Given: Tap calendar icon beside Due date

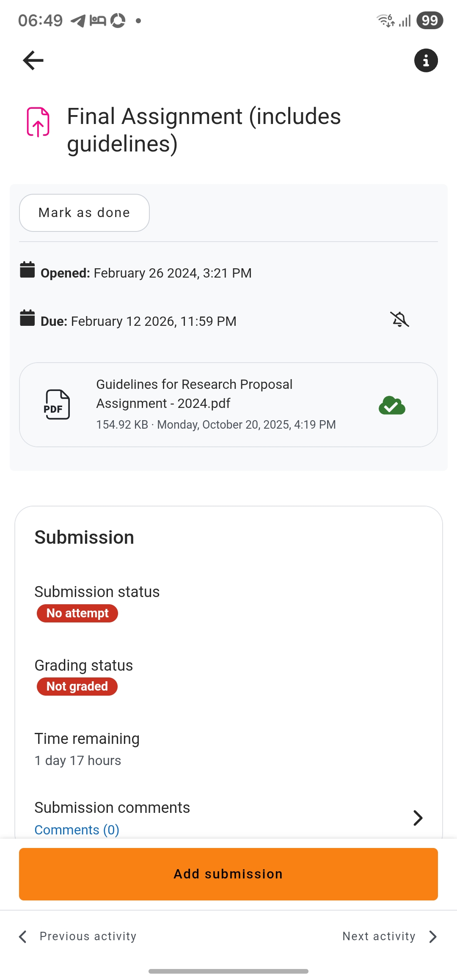Looking at the screenshot, I should point(28,318).
